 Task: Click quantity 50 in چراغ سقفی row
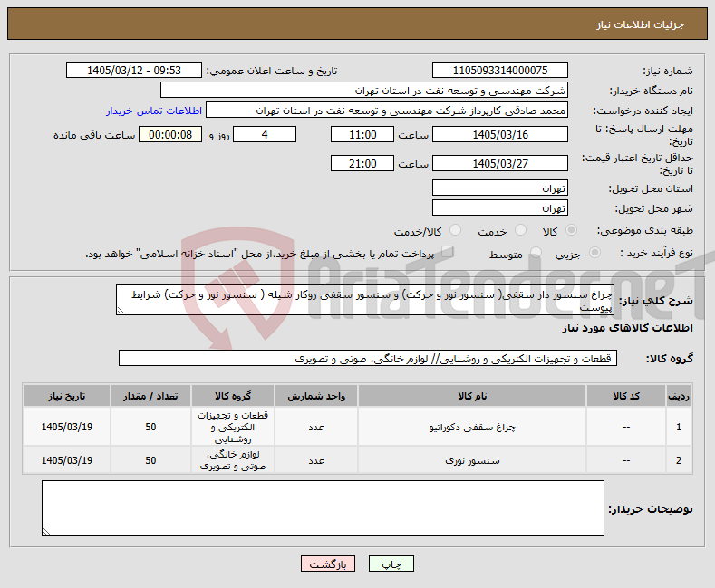click(x=150, y=427)
